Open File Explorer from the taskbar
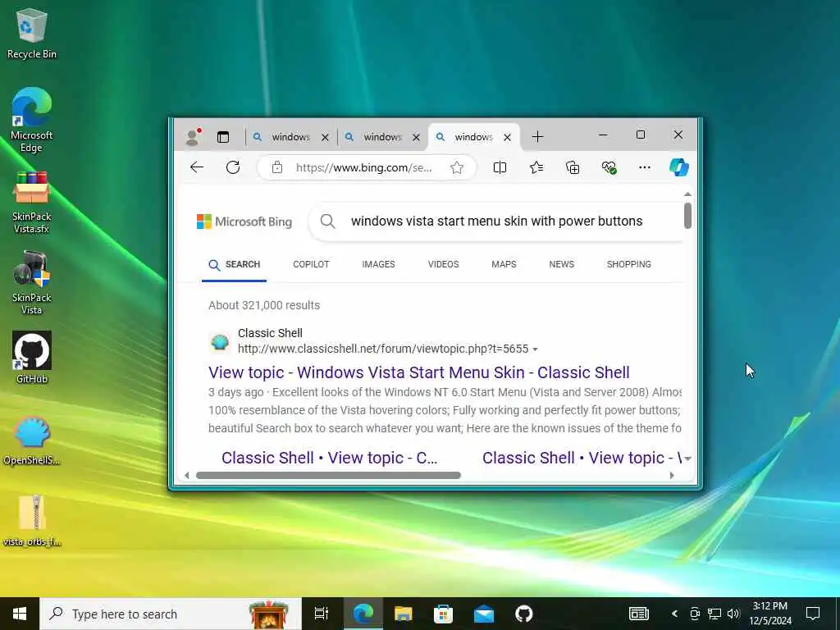Screen dimensions: 840x630 coord(403,614)
